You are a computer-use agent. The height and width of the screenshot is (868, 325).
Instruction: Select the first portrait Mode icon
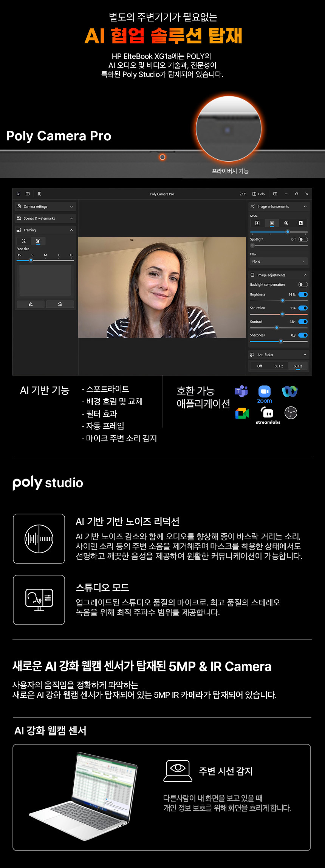coord(257,223)
